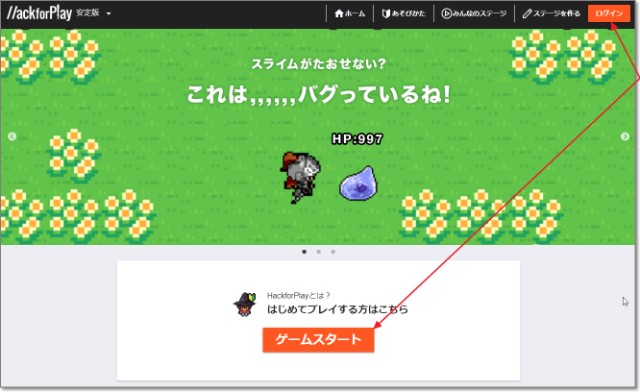The height and width of the screenshot is (392, 640).
Task: Select the second carousel indicator dot
Action: (x=318, y=252)
